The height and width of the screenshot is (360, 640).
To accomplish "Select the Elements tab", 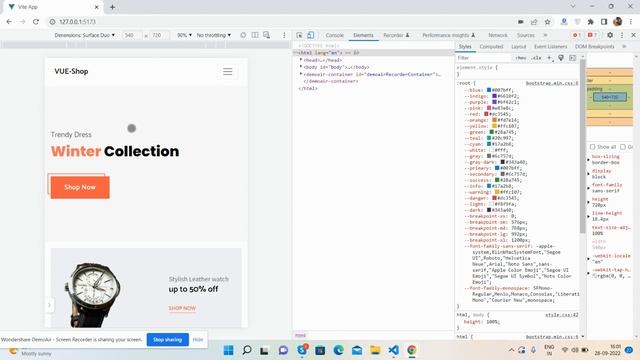I will point(363,36).
